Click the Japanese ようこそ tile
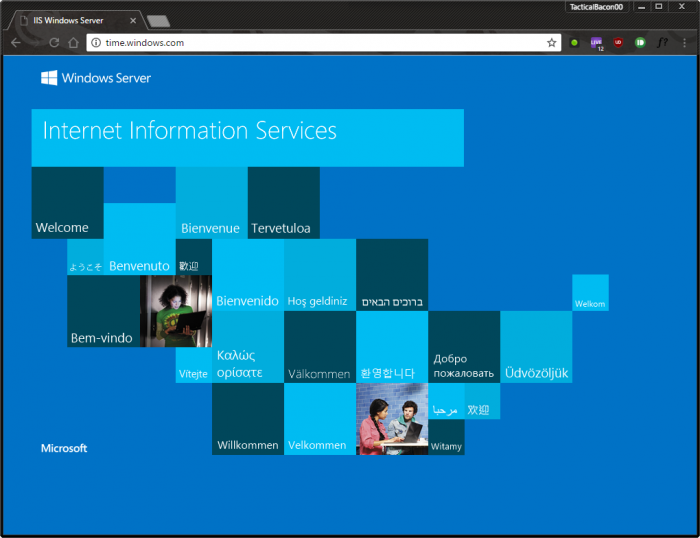 (85, 257)
